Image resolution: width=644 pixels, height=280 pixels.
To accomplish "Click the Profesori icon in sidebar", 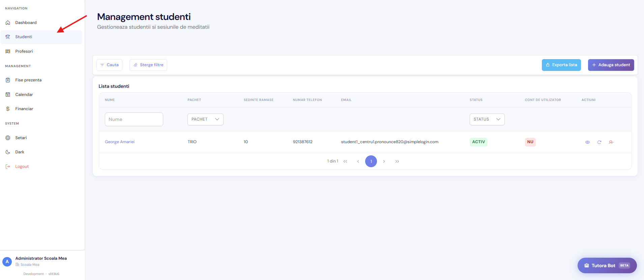I will click(8, 51).
